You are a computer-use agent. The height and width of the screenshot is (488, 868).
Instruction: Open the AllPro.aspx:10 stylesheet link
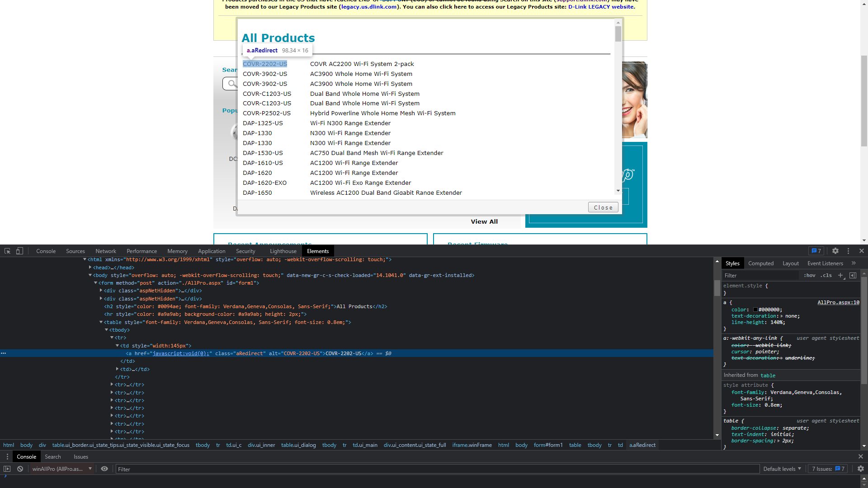pyautogui.click(x=838, y=303)
